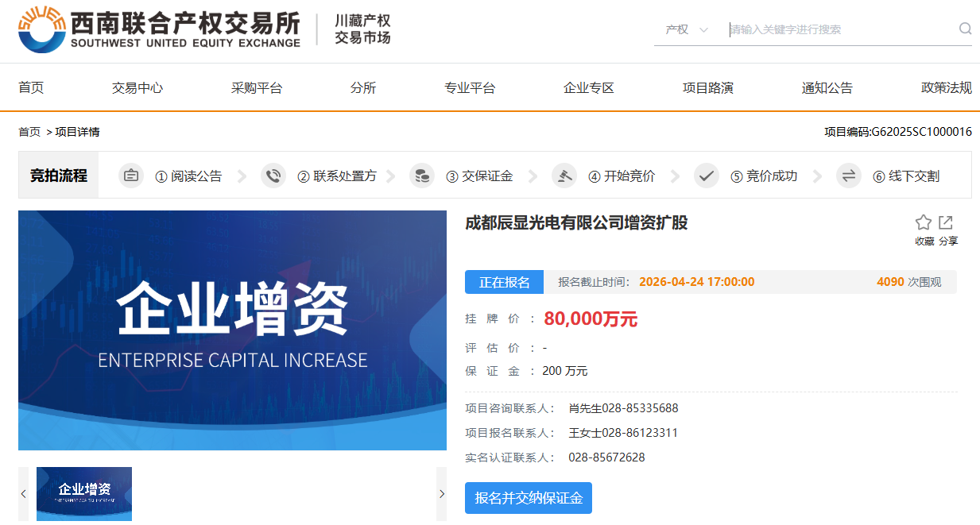Open the 采购平台 navigation item
The image size is (980, 525).
point(257,88)
